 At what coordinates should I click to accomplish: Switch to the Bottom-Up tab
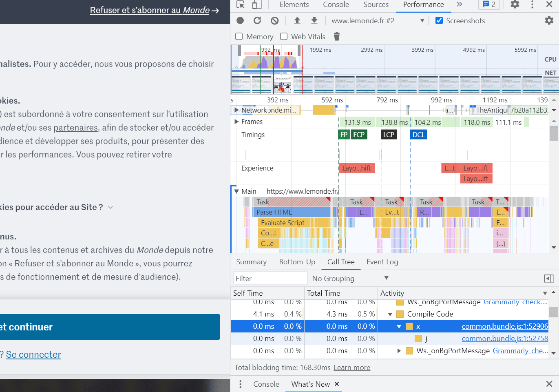297,262
